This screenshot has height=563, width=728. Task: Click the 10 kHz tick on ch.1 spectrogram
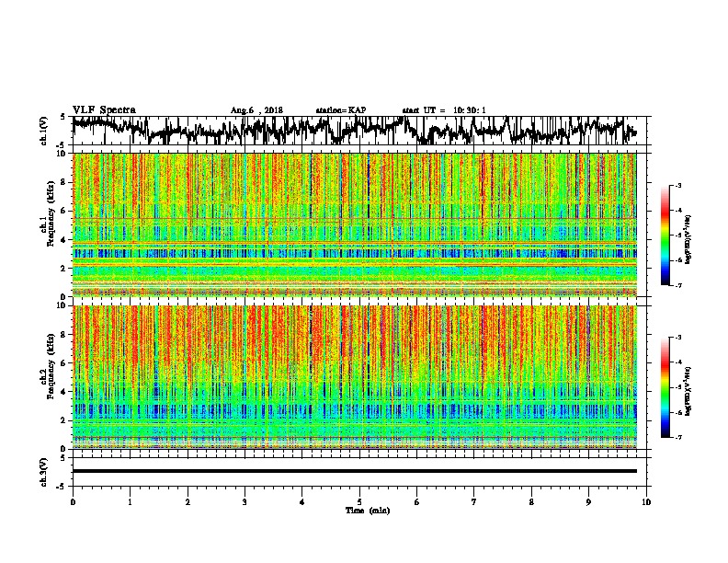point(63,154)
